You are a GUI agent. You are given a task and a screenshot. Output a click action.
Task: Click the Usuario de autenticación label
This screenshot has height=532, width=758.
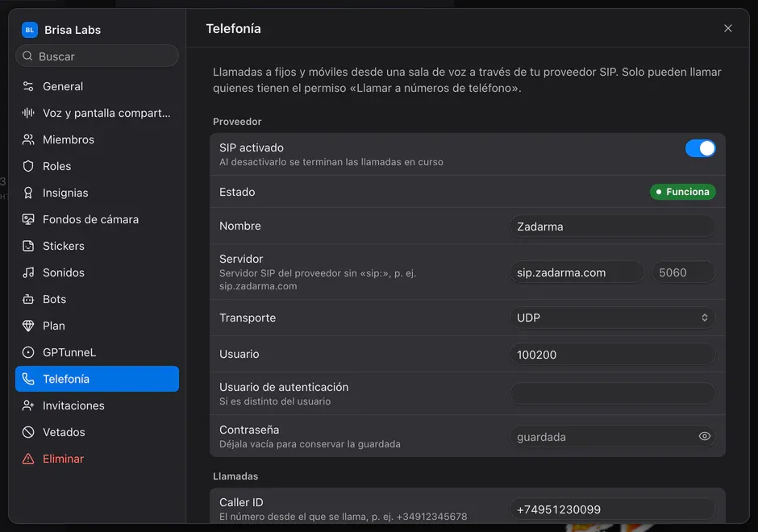coord(284,387)
